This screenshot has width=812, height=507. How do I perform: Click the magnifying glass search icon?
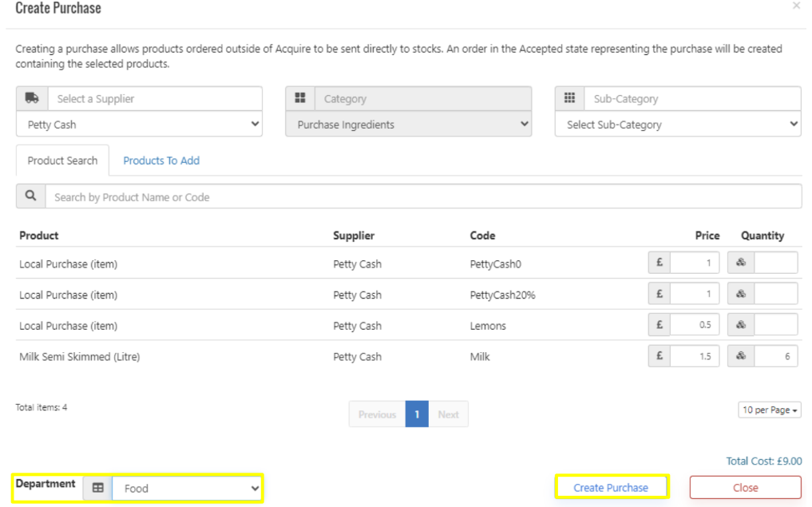tap(30, 196)
